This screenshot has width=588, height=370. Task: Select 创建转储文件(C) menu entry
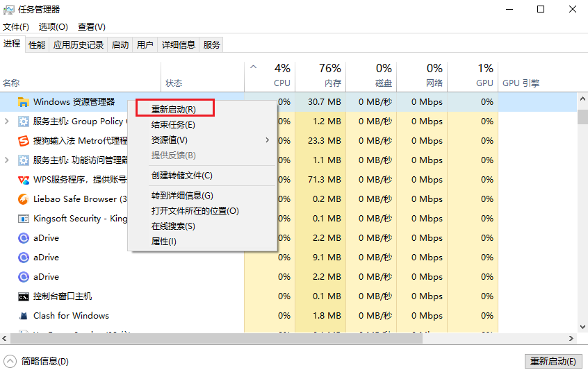182,176
